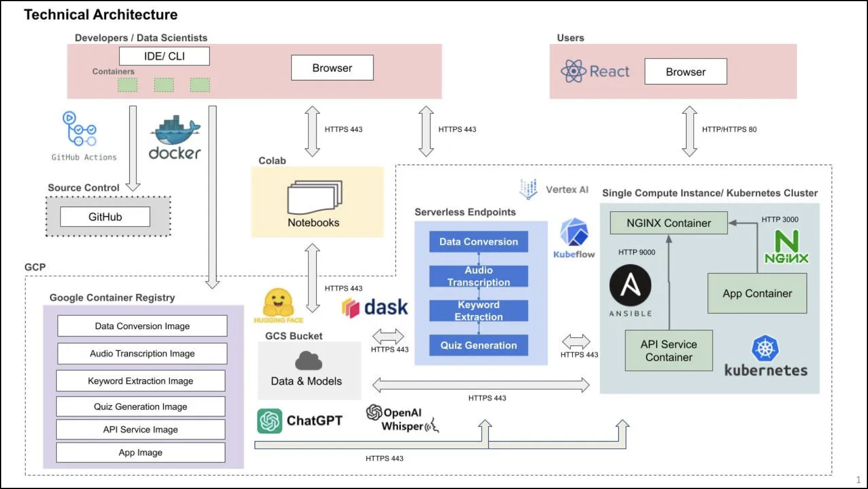Click the OpenAI Whisper logo

[403, 419]
